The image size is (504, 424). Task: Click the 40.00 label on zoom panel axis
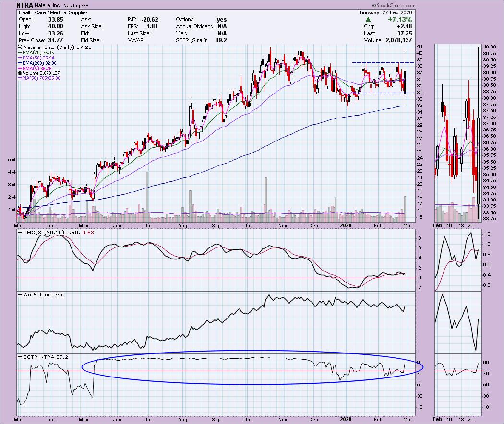tap(490, 47)
